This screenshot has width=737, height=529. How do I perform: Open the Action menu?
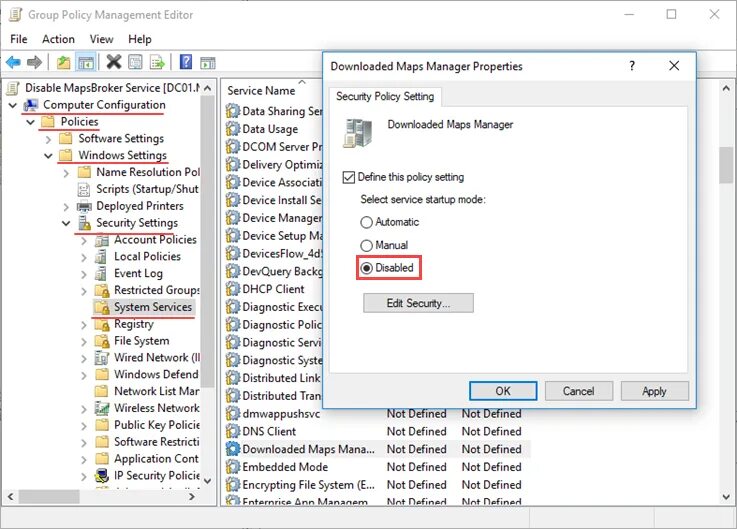coord(58,39)
